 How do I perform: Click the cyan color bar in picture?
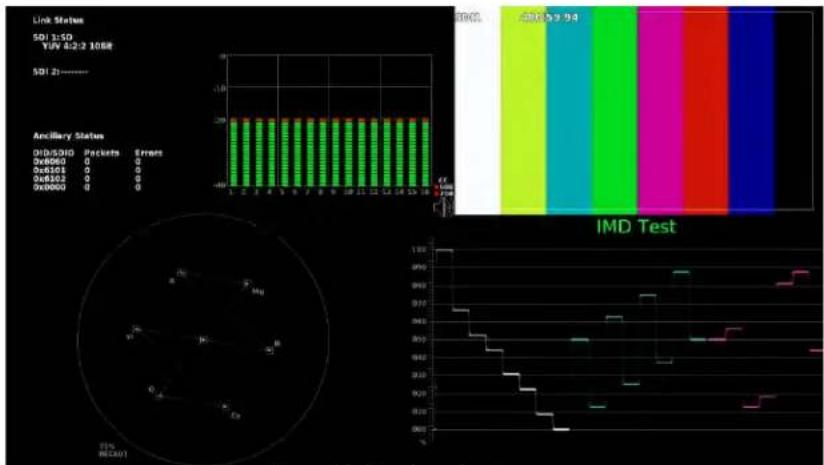coord(569,110)
